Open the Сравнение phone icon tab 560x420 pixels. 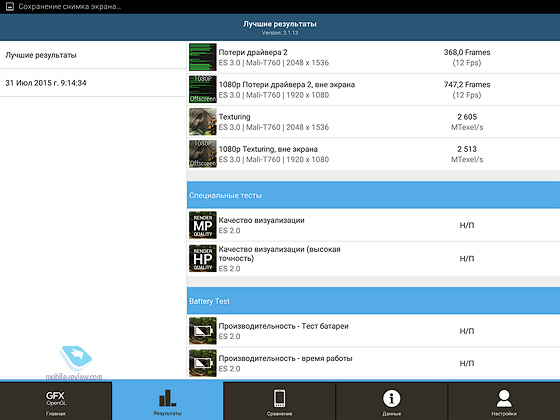[279, 401]
